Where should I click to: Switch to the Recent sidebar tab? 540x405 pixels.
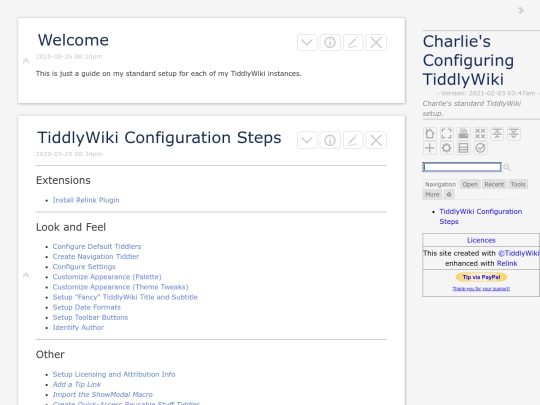[x=494, y=184]
